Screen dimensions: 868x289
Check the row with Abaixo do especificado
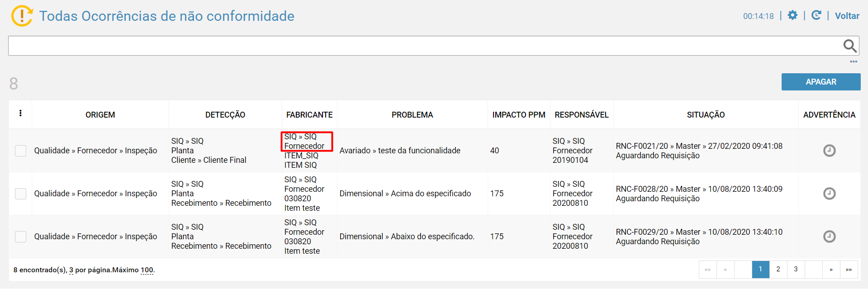[21, 237]
